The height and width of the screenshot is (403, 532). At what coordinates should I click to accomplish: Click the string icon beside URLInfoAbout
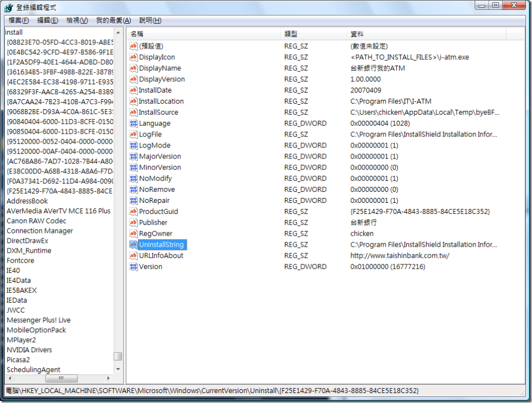tap(132, 256)
